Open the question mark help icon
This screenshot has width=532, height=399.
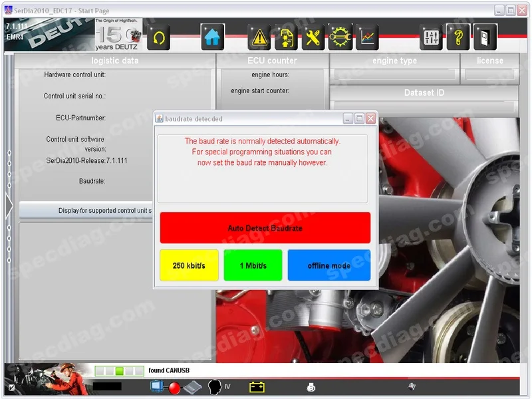pyautogui.click(x=458, y=37)
